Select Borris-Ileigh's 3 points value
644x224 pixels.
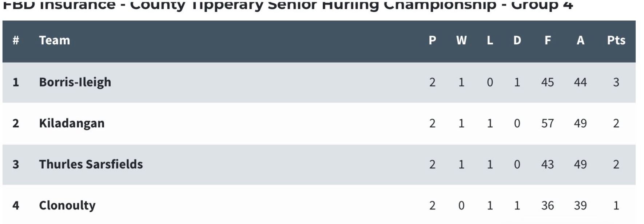(616, 82)
